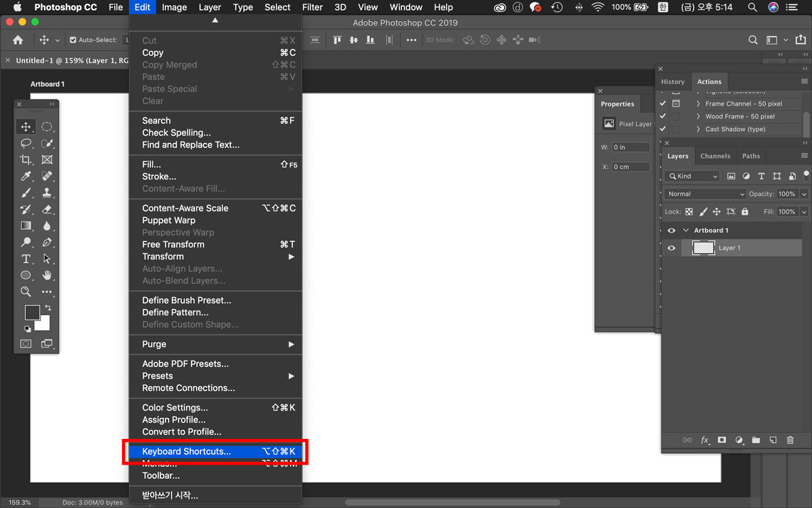Image resolution: width=812 pixels, height=508 pixels.
Task: Select the Crop tool
Action: [x=26, y=160]
